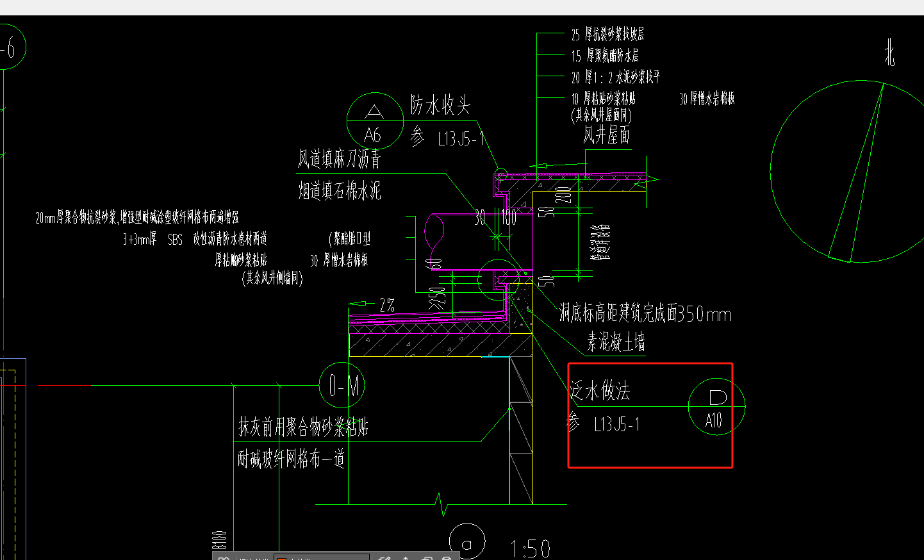Select the 抹灰前用聚合物砂浆粘贴 note
The image size is (924, 560).
303,427
